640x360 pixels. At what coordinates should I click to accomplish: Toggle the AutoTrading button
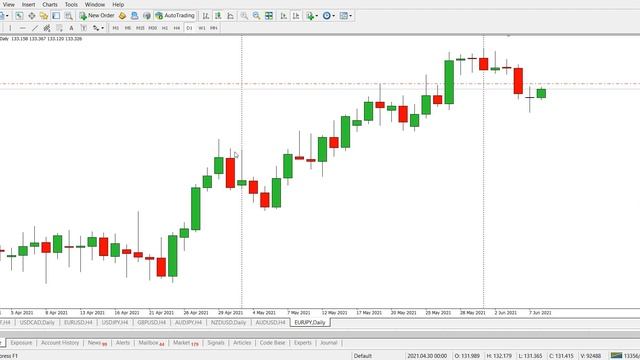pos(175,16)
